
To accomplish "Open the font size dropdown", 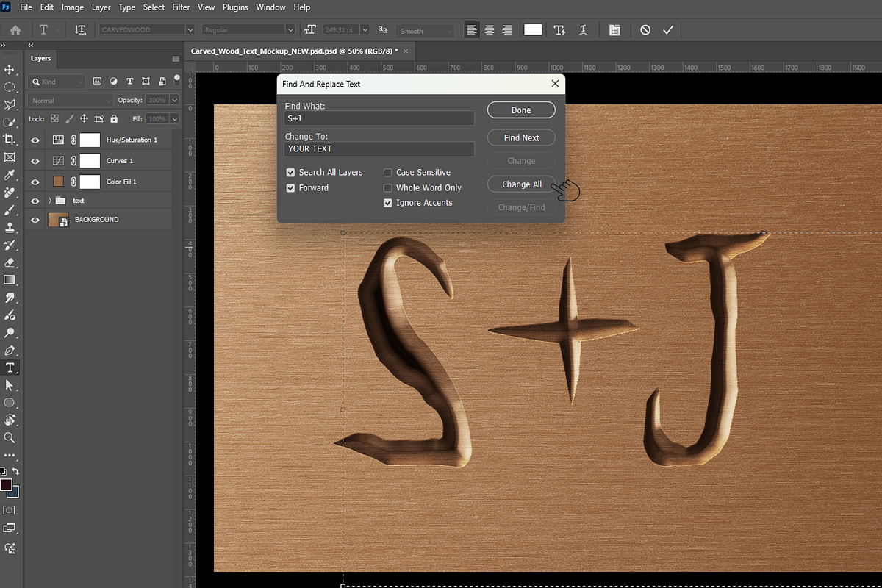I will tap(366, 30).
